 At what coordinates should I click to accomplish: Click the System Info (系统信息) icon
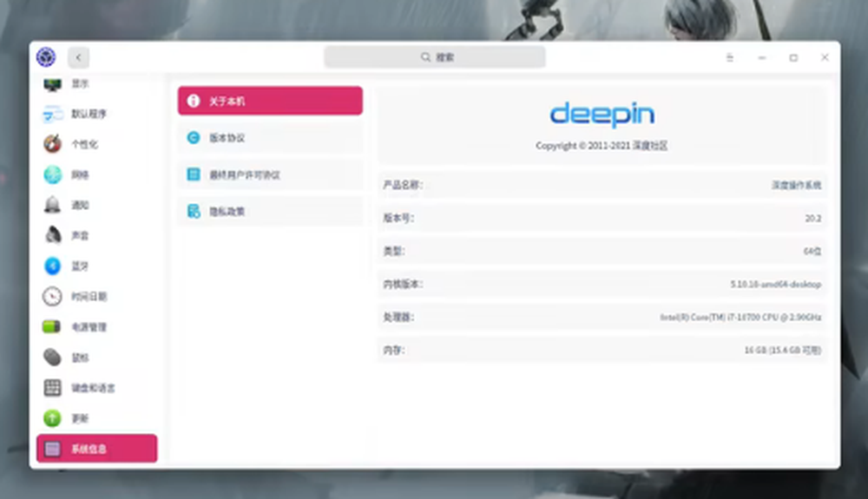pyautogui.click(x=53, y=449)
